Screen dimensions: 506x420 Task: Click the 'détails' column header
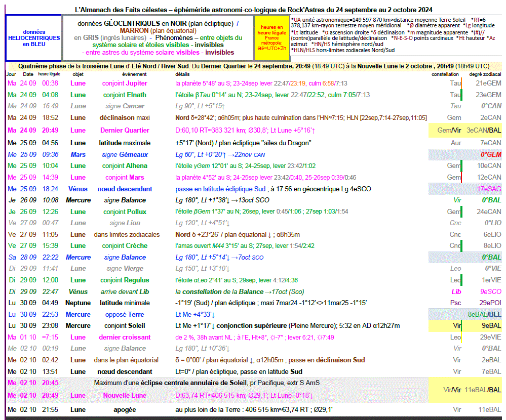coord(182,74)
